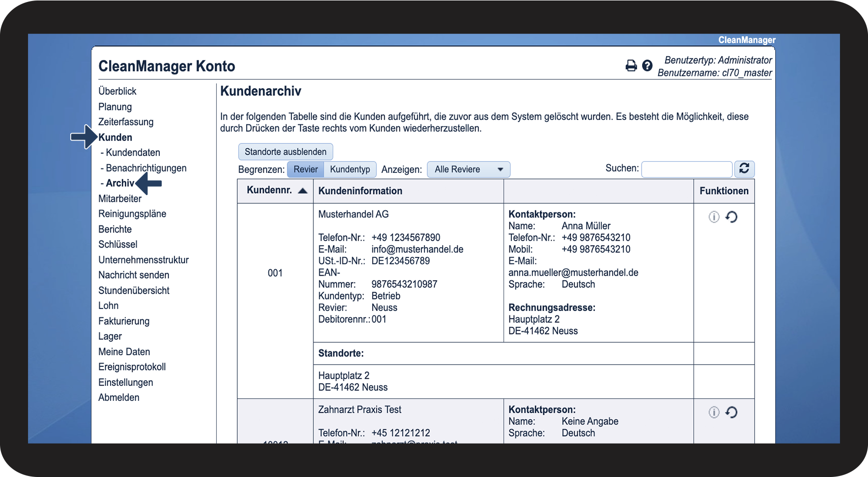Go to Lohn section
This screenshot has height=477, width=868.
click(109, 306)
